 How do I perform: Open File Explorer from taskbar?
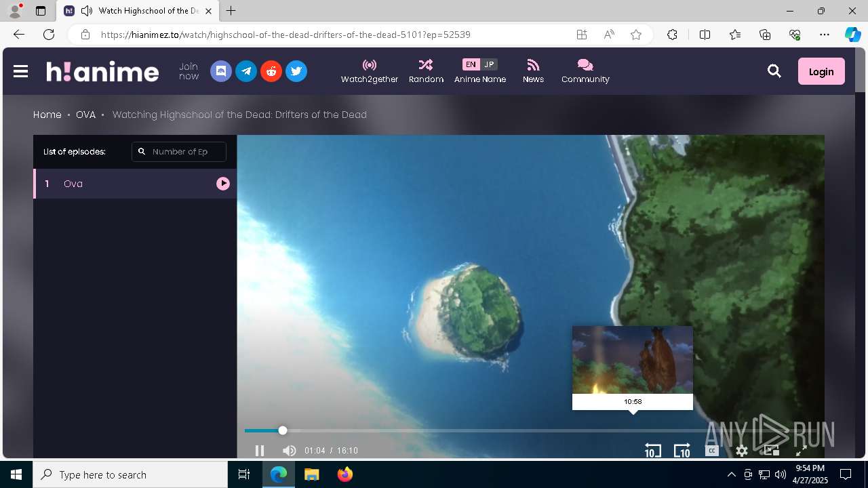pyautogui.click(x=311, y=474)
